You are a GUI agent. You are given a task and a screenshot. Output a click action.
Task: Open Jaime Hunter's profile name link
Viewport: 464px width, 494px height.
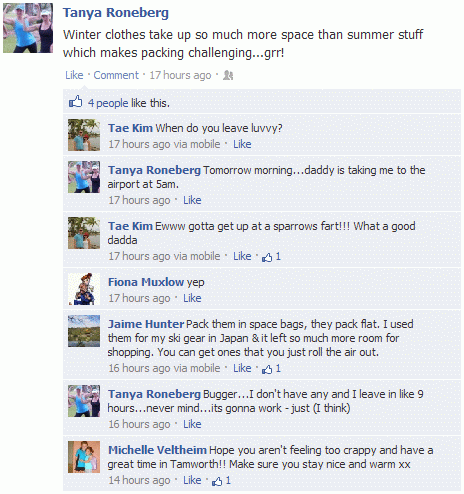[x=146, y=324]
